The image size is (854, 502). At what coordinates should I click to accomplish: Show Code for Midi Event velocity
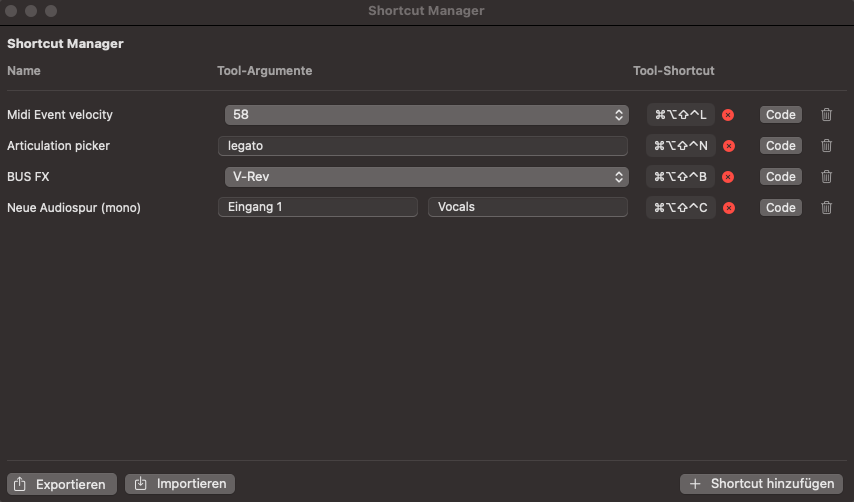(780, 115)
